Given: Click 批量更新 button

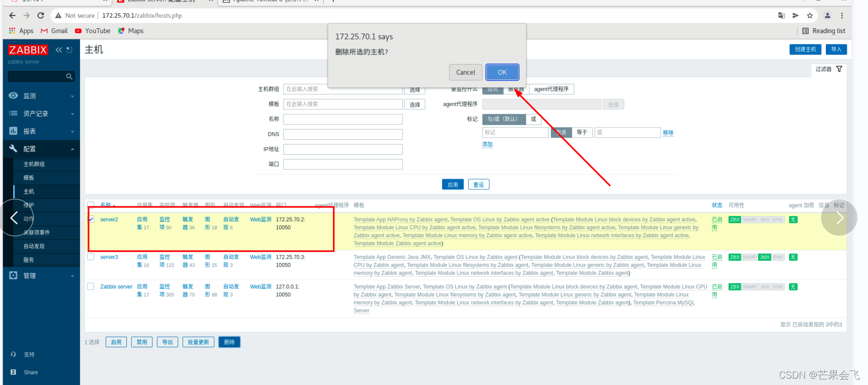Looking at the screenshot, I should coord(198,342).
